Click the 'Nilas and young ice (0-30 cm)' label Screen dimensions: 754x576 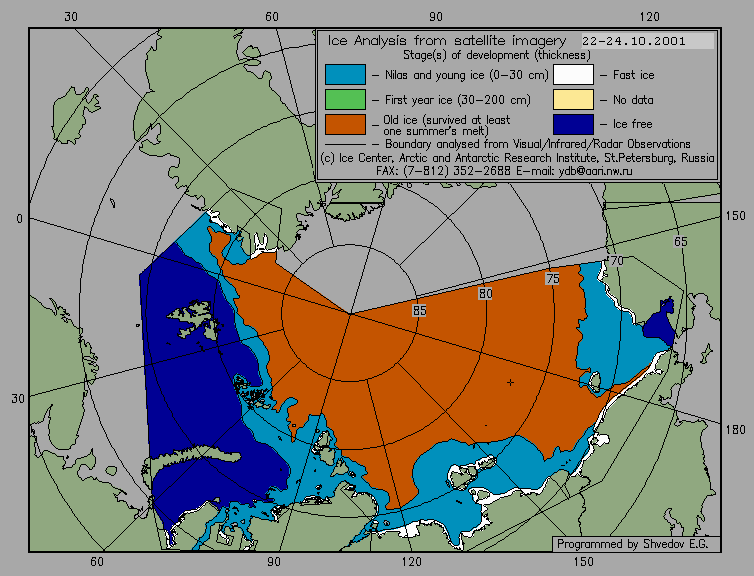466,75
